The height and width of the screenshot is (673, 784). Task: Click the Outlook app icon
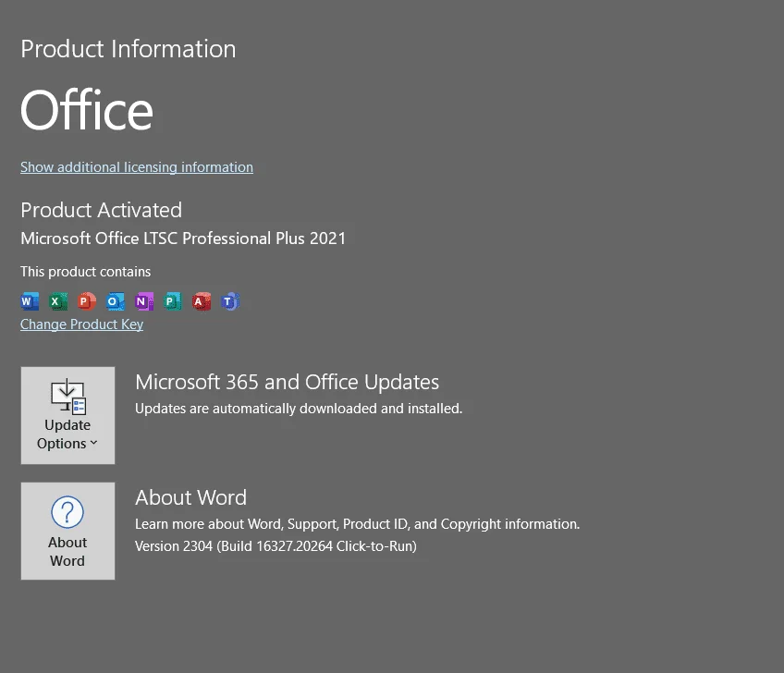tap(115, 301)
